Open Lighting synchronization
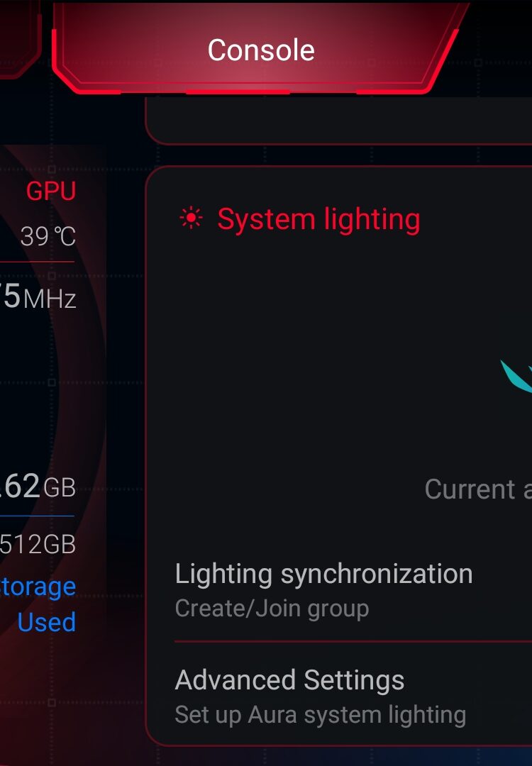532x766 pixels. click(323, 574)
